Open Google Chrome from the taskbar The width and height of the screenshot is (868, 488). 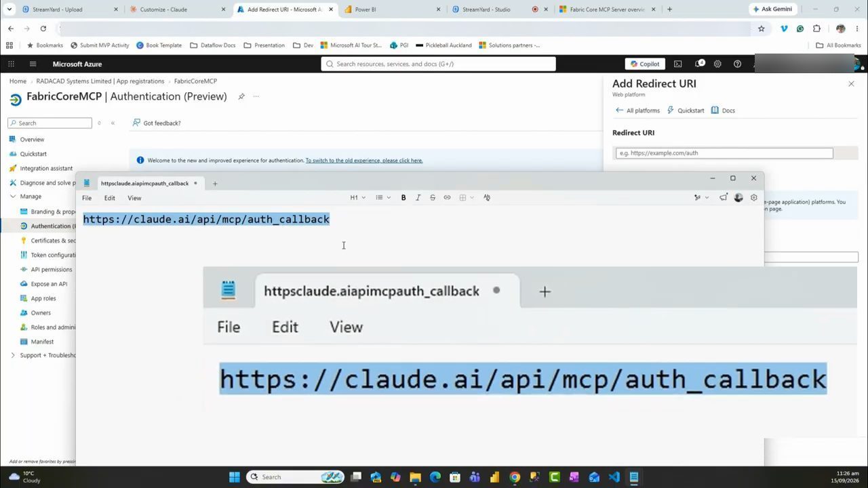515,476
